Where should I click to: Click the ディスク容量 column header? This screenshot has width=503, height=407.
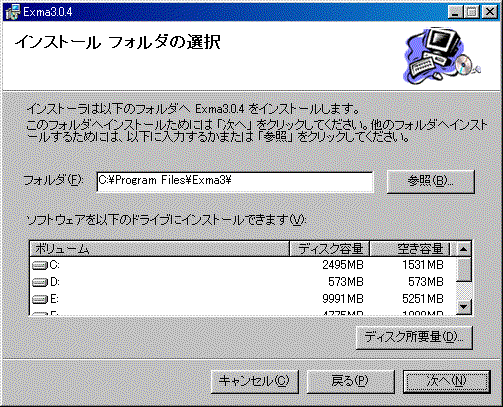[x=329, y=249]
